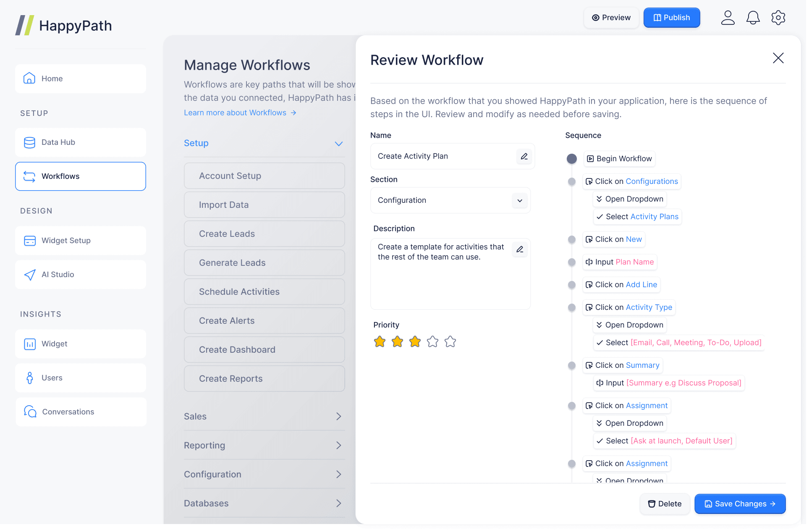Click the Widget chart icon
Viewport: 809px width, 532px height.
pos(29,345)
